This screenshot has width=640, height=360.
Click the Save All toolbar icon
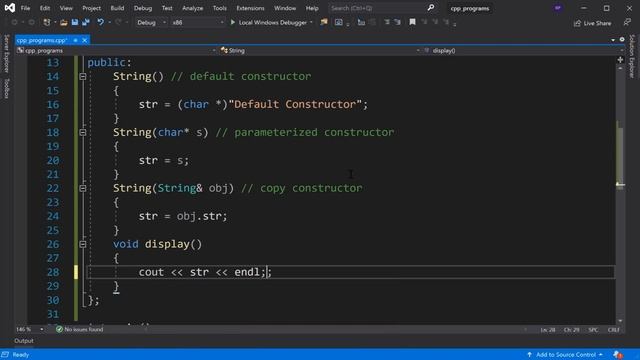86,22
